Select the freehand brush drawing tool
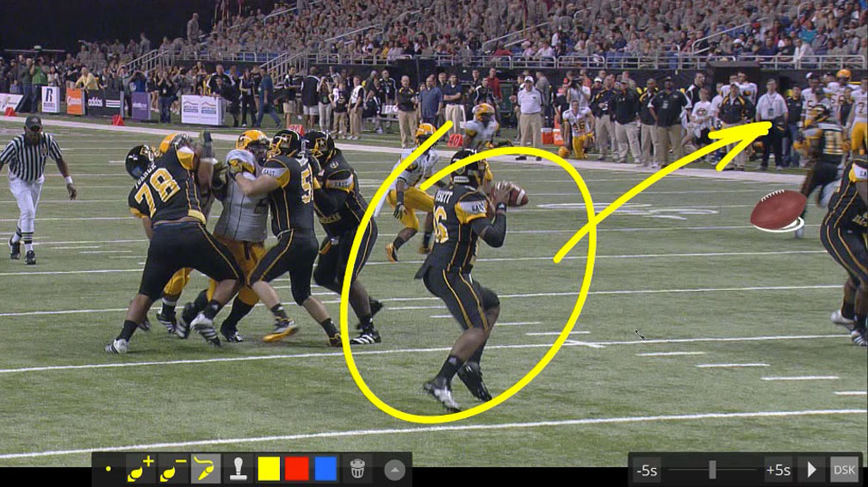The height and width of the screenshot is (487, 868). point(206,469)
